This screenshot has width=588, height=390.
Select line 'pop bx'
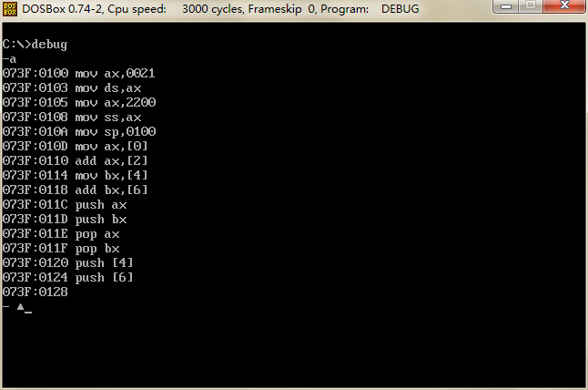click(61, 249)
